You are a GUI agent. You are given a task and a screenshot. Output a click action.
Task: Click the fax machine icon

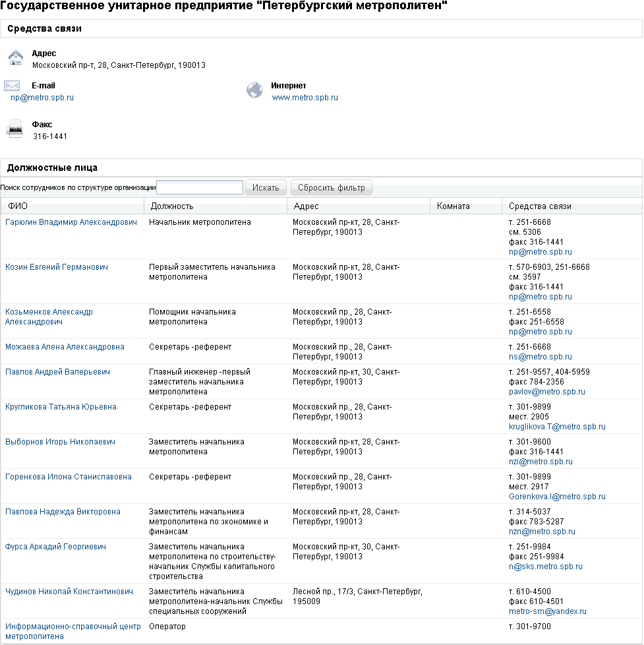coord(15,129)
